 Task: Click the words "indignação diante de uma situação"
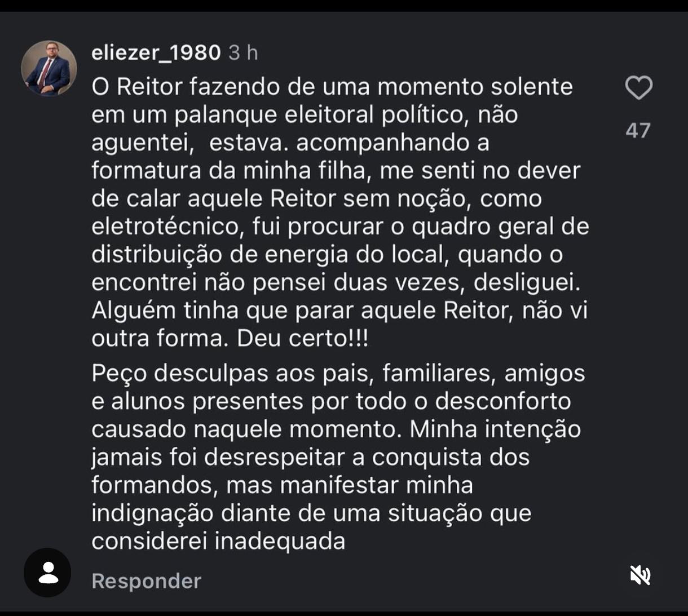click(x=311, y=513)
